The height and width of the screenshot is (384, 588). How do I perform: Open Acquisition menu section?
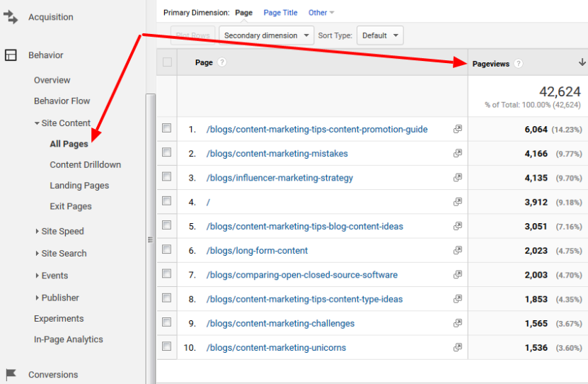(x=51, y=17)
